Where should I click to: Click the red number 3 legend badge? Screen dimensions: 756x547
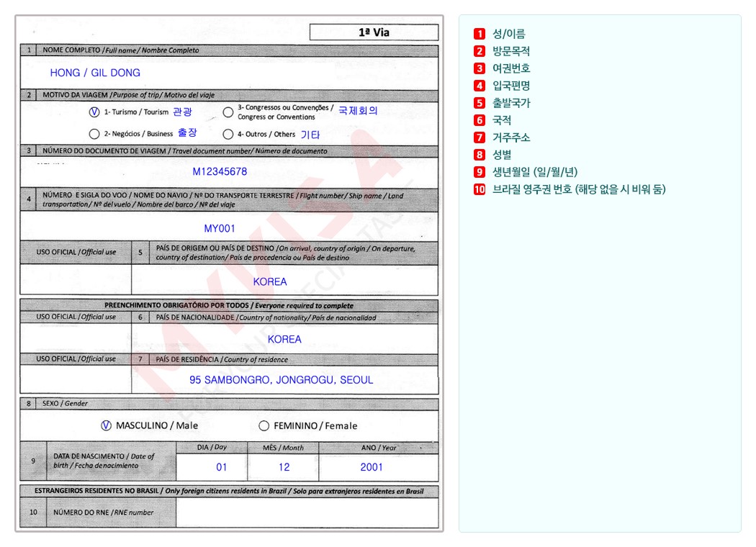coord(480,68)
